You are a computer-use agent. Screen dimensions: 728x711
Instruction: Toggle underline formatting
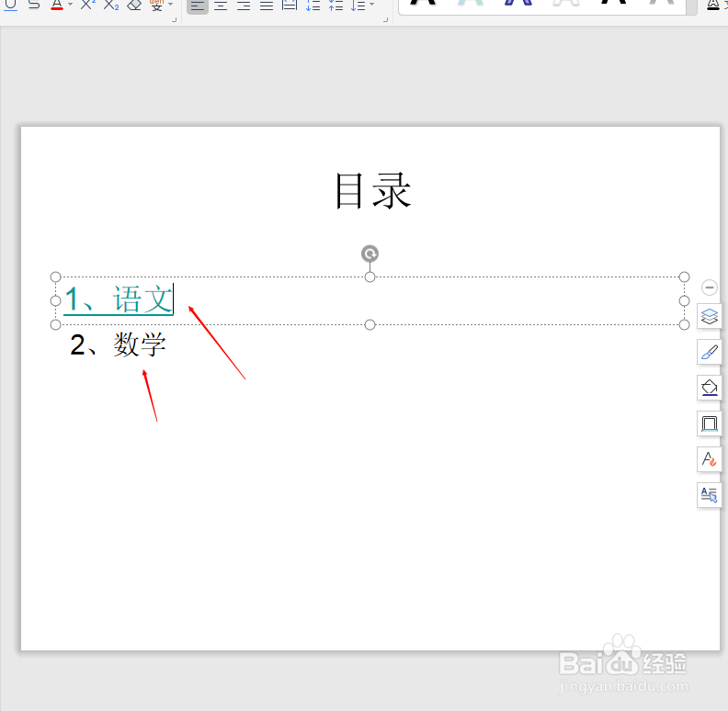(10, 5)
